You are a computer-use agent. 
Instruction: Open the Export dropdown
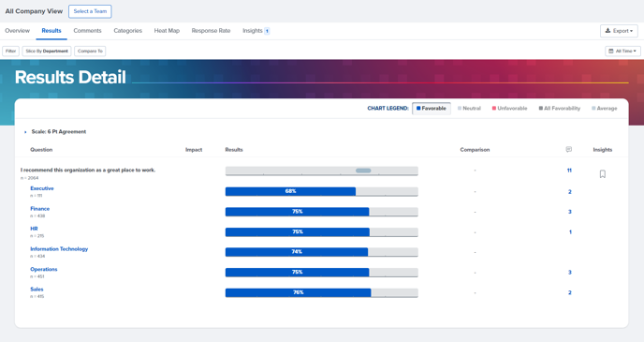pos(619,31)
